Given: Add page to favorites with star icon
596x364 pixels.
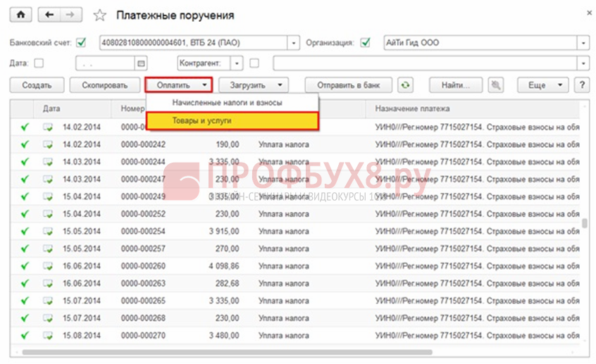Looking at the screenshot, I should point(100,15).
